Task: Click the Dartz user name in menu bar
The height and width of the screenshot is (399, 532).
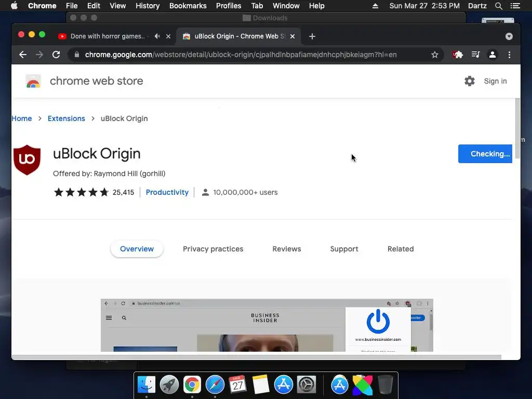Action: [x=477, y=6]
